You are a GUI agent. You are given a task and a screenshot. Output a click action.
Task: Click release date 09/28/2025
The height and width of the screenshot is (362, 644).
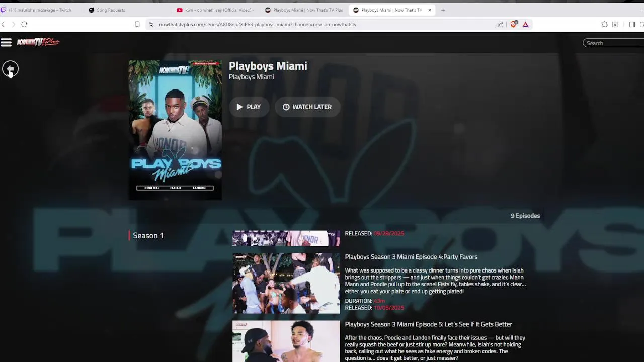389,233
